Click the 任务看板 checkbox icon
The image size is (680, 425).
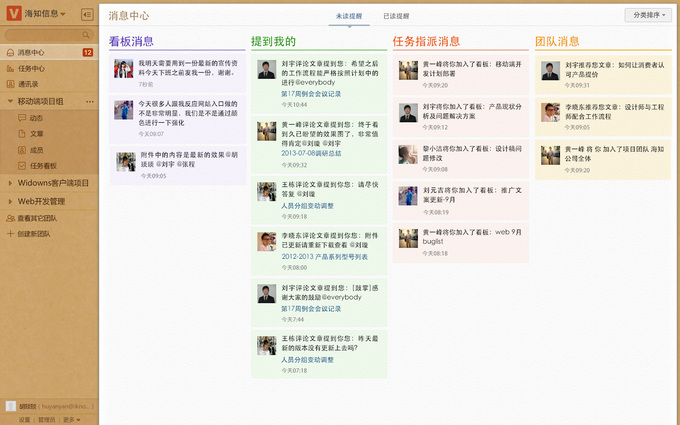coord(22,166)
